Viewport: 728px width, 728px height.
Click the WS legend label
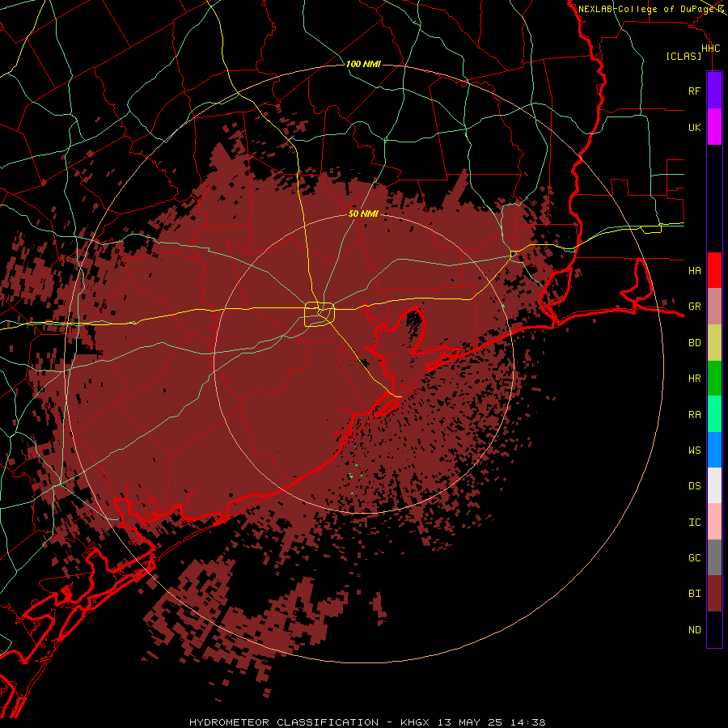coord(694,450)
